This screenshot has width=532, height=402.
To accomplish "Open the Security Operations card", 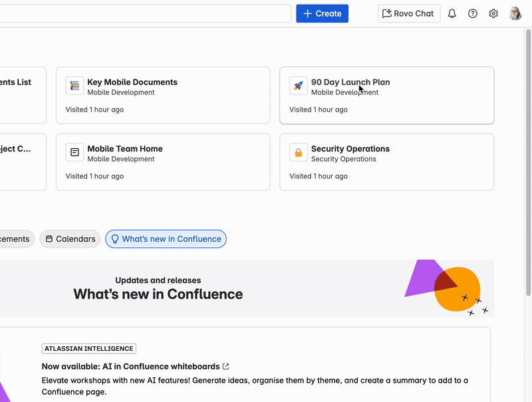I will point(387,161).
